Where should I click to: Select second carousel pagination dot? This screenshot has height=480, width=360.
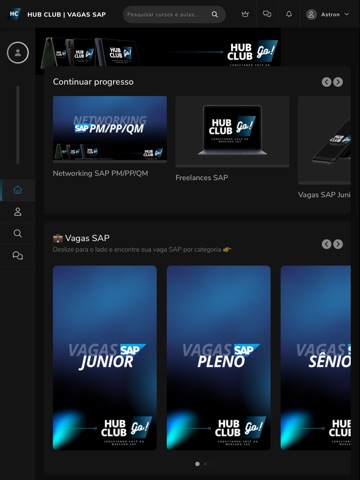pos(205,464)
